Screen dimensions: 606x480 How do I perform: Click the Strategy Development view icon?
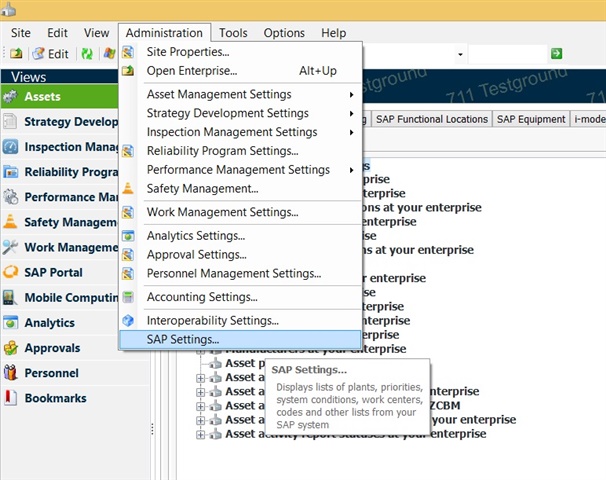pos(10,121)
